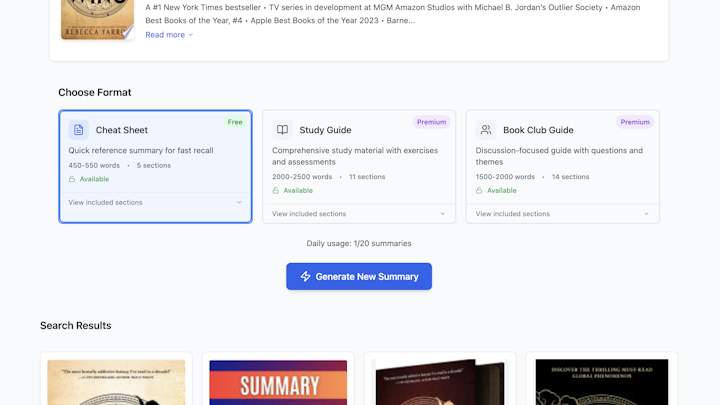Viewport: 720px width, 405px height.
Task: Expand Study Guide included sections chevron
Action: coord(443,214)
